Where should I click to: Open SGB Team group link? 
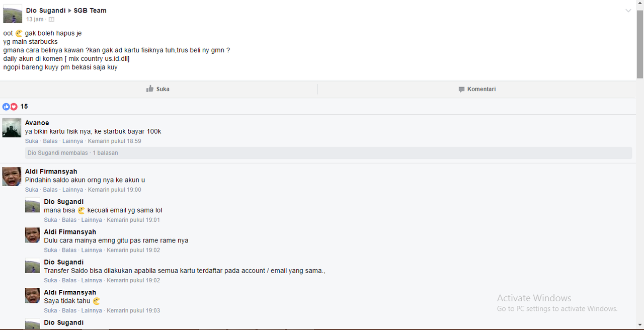click(x=90, y=11)
